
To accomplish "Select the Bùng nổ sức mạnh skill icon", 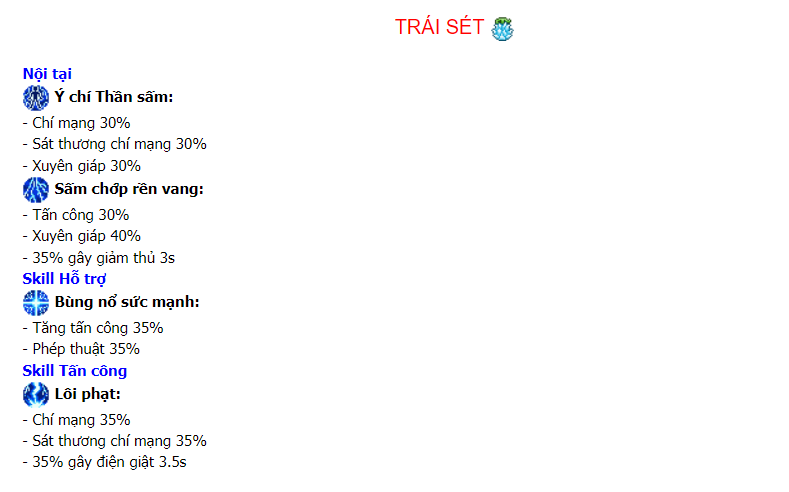I will (x=36, y=303).
